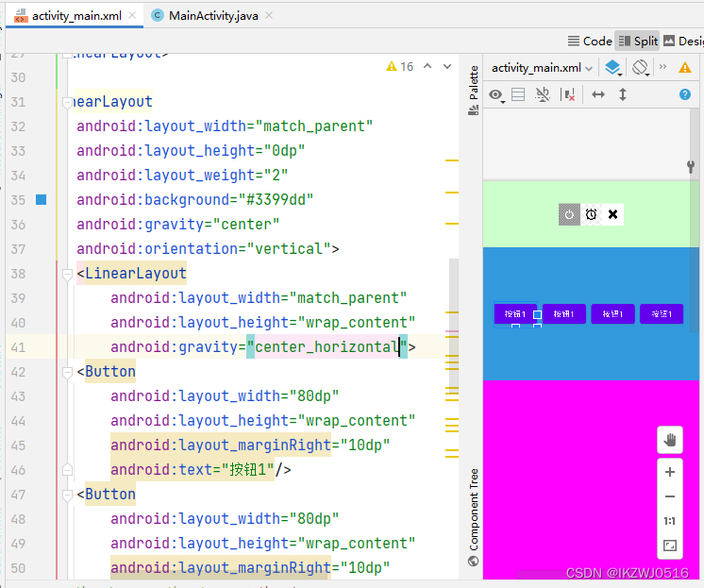The height and width of the screenshot is (588, 704).
Task: Change the preview orientation
Action: tap(640, 68)
